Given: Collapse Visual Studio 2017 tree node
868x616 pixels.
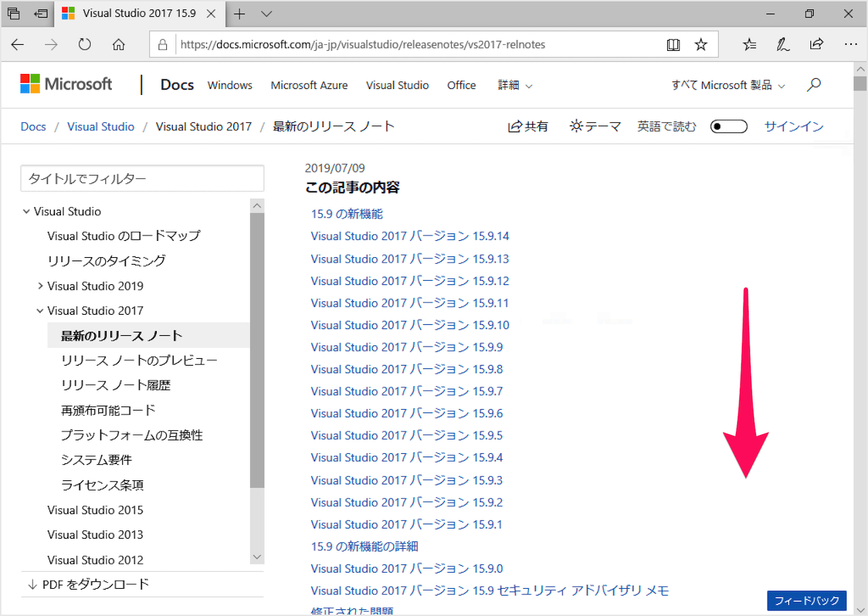Looking at the screenshot, I should (x=40, y=311).
